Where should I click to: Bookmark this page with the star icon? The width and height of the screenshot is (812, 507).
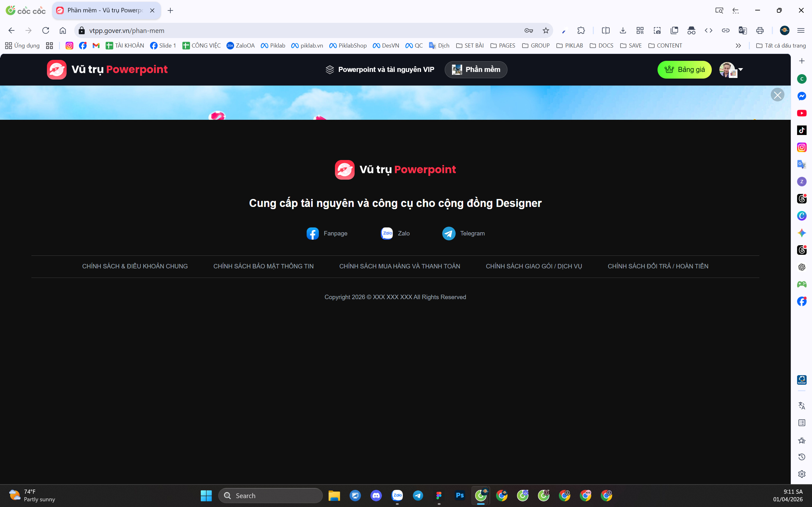[546, 30]
